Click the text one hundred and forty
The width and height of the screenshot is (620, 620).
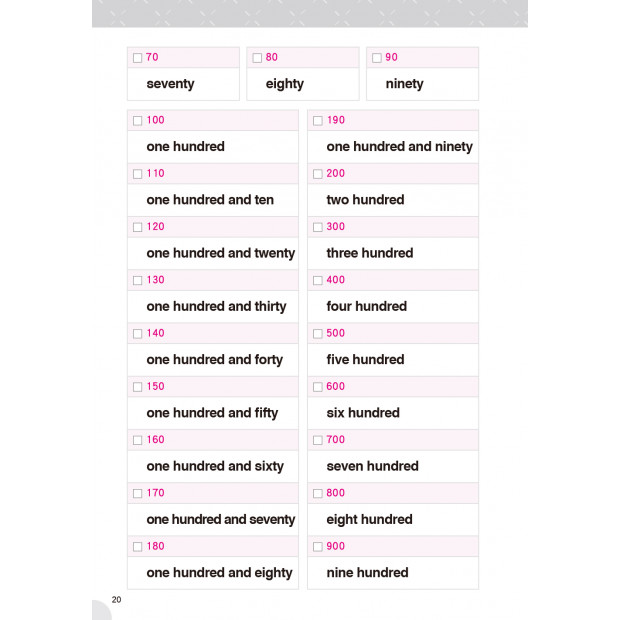[x=215, y=360]
